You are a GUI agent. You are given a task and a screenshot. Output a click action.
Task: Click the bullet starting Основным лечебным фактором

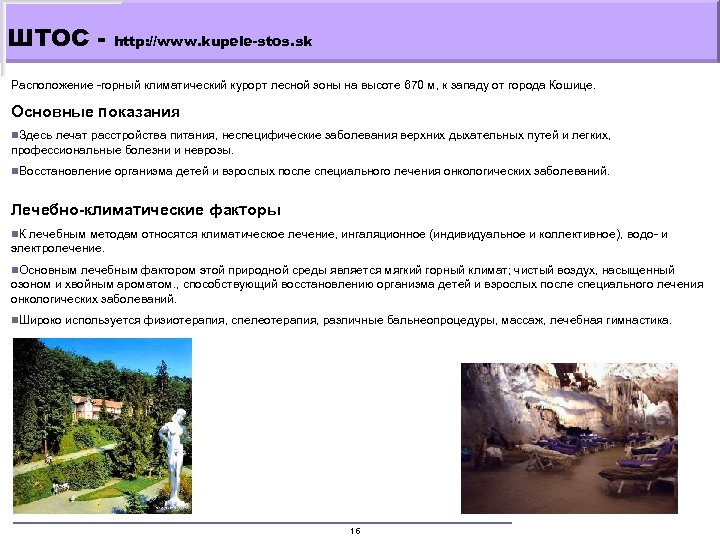tap(357, 284)
